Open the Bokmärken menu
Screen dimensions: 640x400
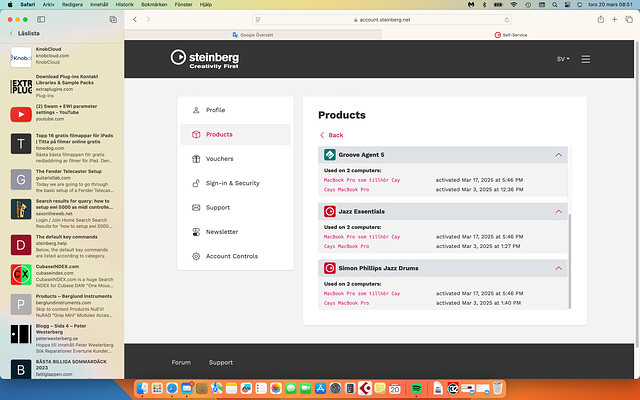pyautogui.click(x=154, y=4)
